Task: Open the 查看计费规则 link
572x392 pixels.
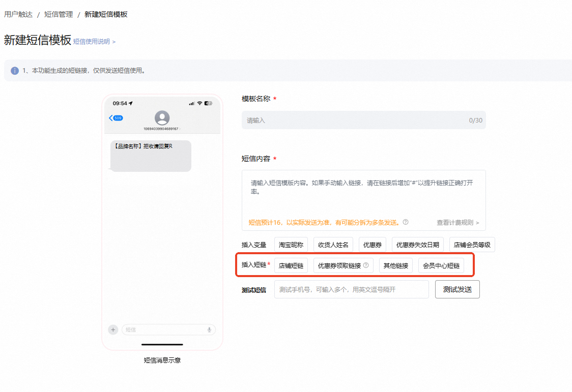Action: point(458,223)
